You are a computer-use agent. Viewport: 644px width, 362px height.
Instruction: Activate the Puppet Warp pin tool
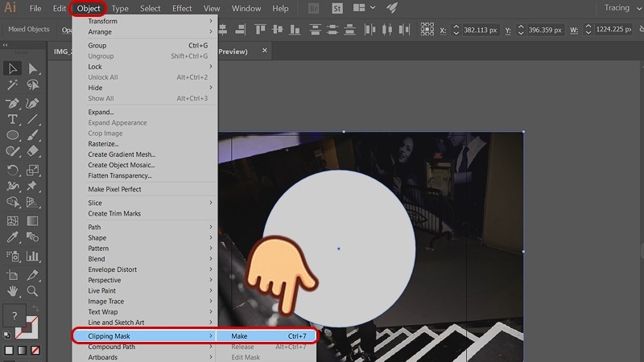point(32,186)
